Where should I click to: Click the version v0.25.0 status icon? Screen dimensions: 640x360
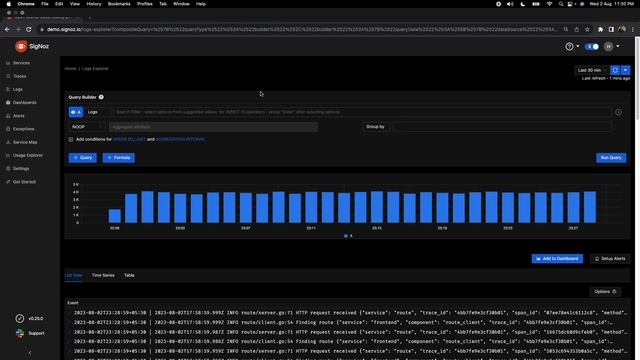pyautogui.click(x=20, y=318)
